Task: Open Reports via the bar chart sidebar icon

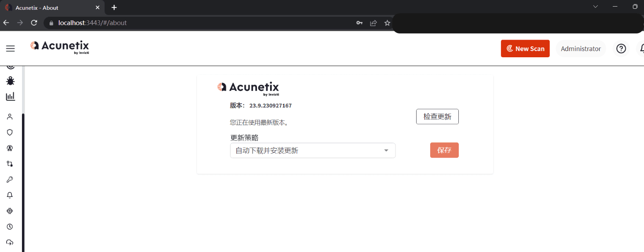Action: pos(10,96)
